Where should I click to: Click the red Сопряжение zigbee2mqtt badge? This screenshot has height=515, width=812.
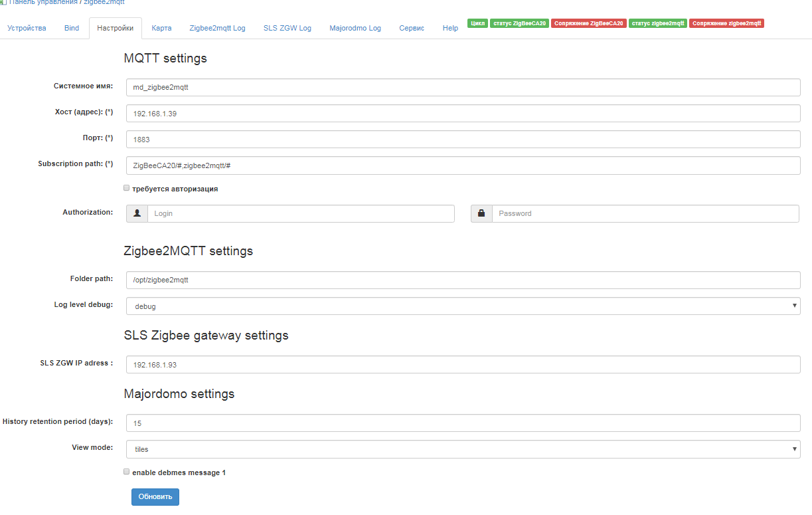[x=727, y=23]
